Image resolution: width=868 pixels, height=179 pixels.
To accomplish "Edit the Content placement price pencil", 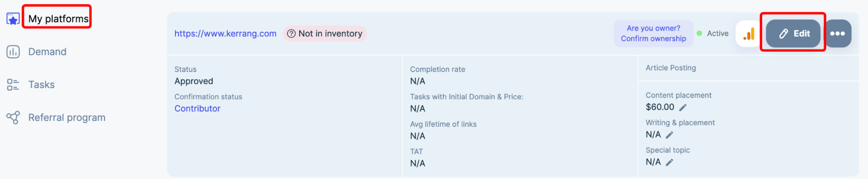I will click(x=683, y=107).
